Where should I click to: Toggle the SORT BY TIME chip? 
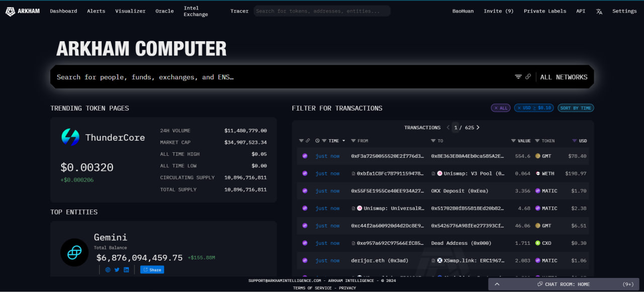click(x=576, y=108)
